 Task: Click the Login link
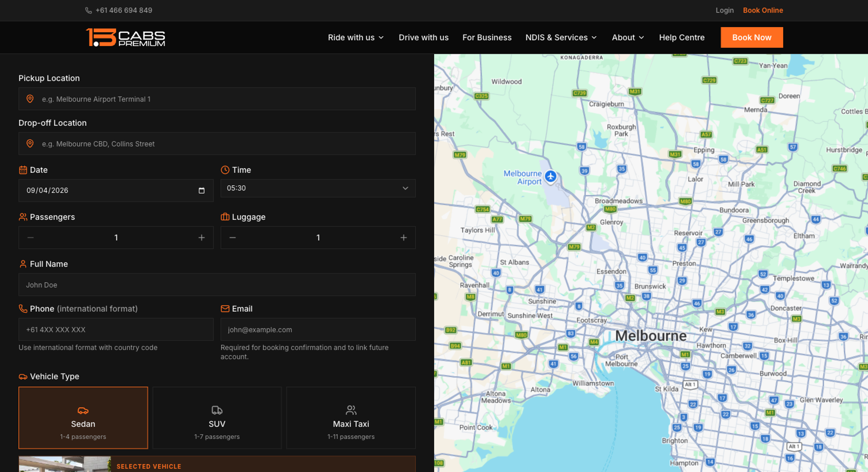coord(724,10)
